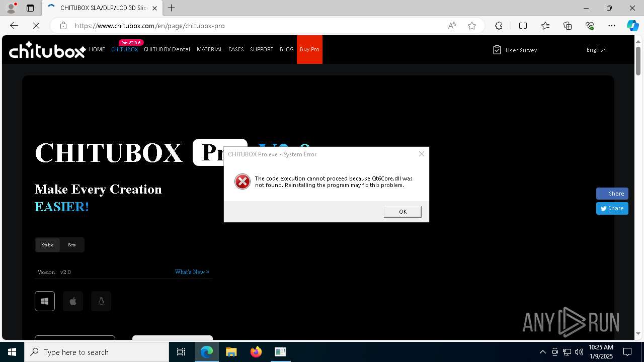This screenshot has width=644, height=362.
Task: Open Split screen view
Action: point(523,26)
